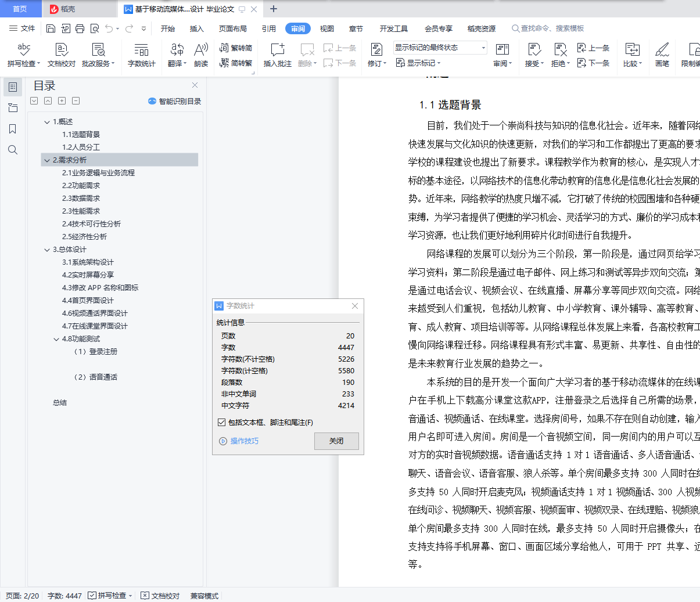Screen dimensions: 700x602
Task: Open 文档校对 document proofreading tool
Action: point(62,55)
